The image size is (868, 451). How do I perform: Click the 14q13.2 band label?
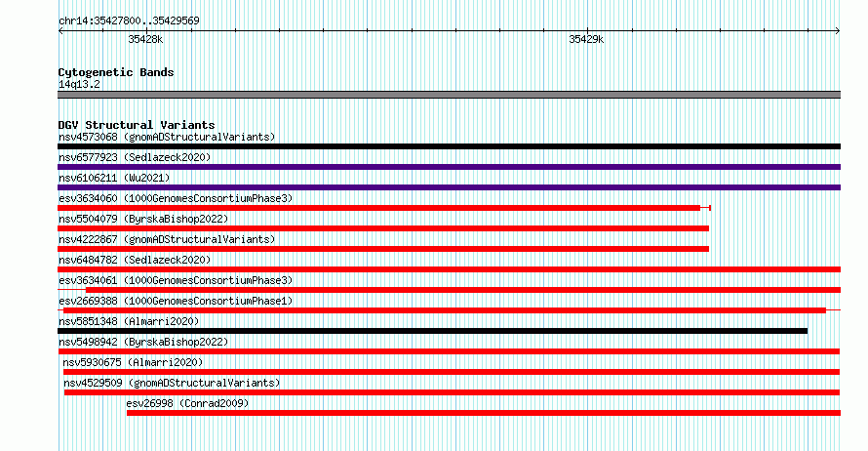[x=79, y=84]
